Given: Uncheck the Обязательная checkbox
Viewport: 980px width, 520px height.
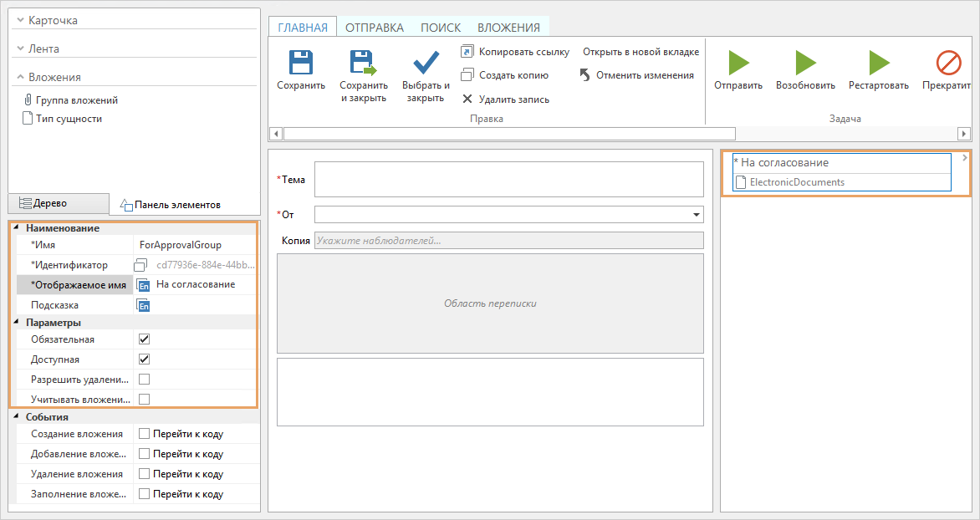Looking at the screenshot, I should [144, 339].
